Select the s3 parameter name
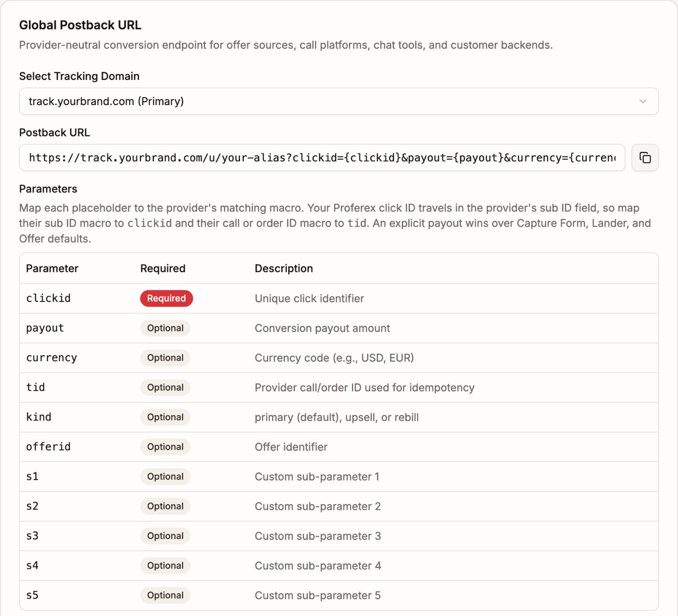The image size is (678, 616). tap(33, 536)
